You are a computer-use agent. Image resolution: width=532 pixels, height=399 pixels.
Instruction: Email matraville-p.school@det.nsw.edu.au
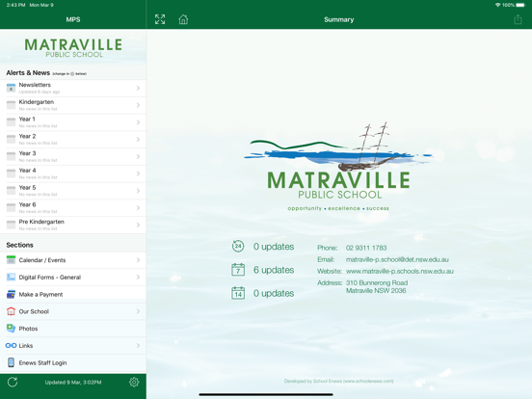[x=397, y=259]
